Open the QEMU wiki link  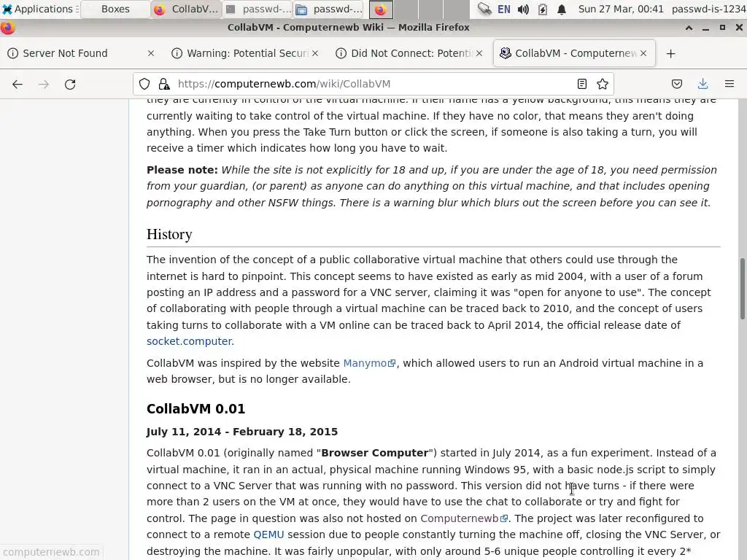[268, 534]
